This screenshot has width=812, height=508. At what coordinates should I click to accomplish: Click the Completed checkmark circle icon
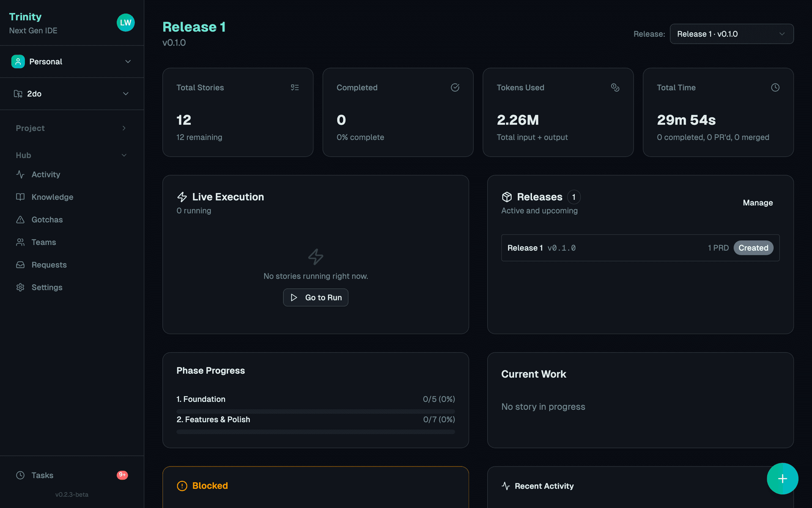(x=455, y=88)
